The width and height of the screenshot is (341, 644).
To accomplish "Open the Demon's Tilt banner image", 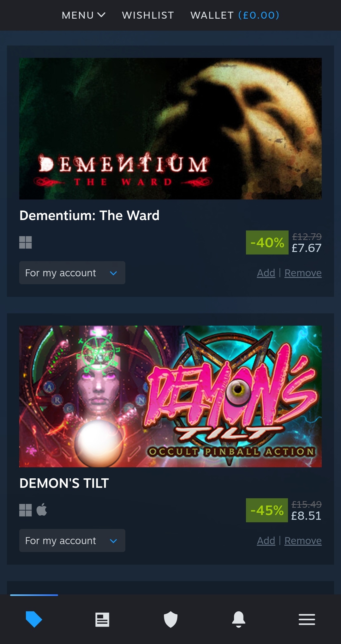I will point(170,396).
